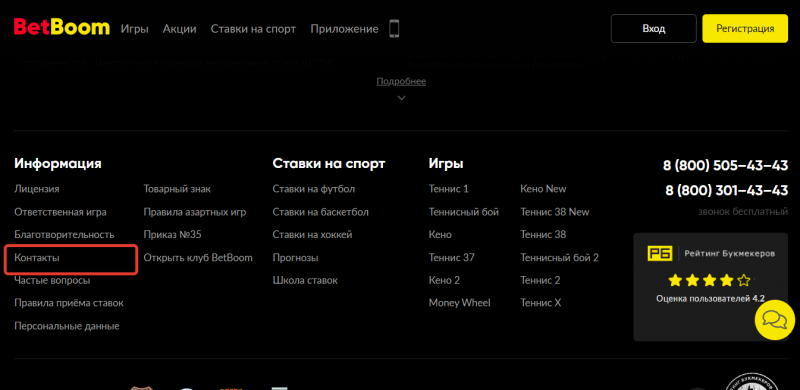Open the Теннис 2 game link
The image size is (800, 390).
point(540,280)
